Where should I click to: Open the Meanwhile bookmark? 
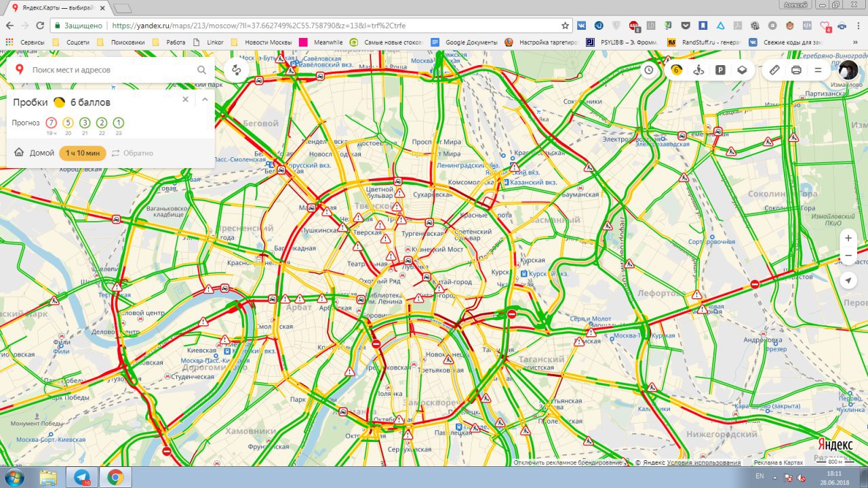(x=322, y=42)
